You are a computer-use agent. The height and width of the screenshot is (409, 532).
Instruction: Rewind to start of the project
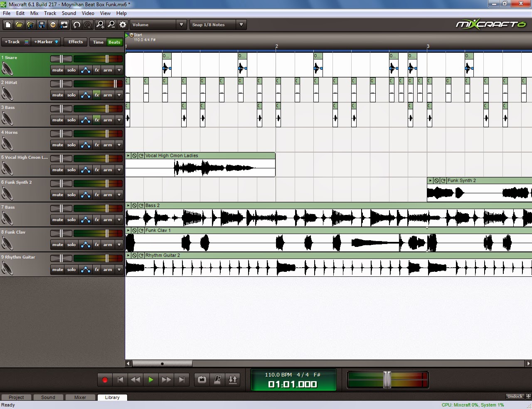click(120, 379)
